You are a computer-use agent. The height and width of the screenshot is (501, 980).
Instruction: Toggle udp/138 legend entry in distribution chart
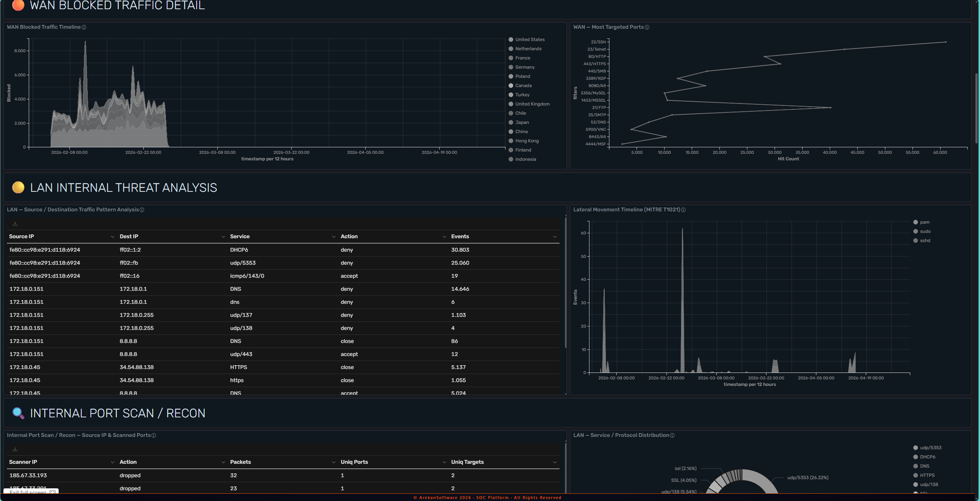pos(926,485)
